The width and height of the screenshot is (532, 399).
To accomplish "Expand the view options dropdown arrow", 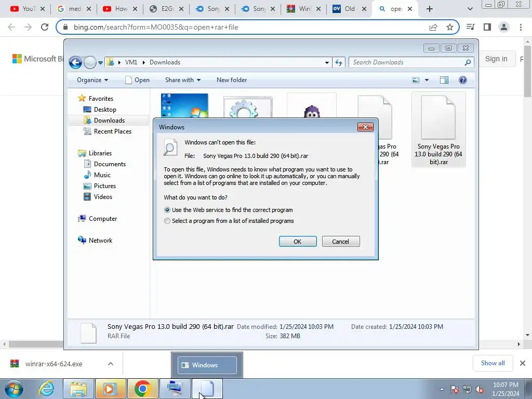I will pos(427,80).
